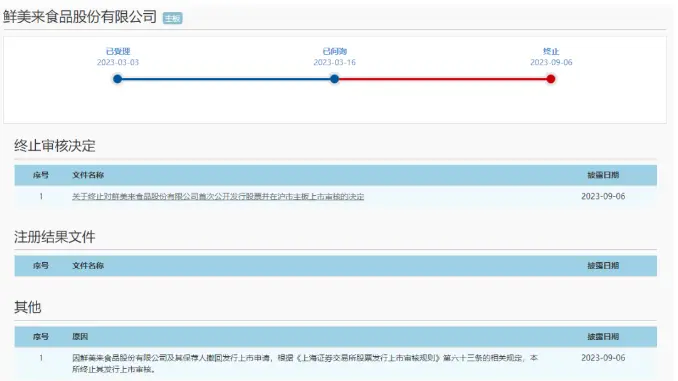Screen dimensions: 678x381
Task: Click the 主板 badge beside the company name
Action: (173, 18)
